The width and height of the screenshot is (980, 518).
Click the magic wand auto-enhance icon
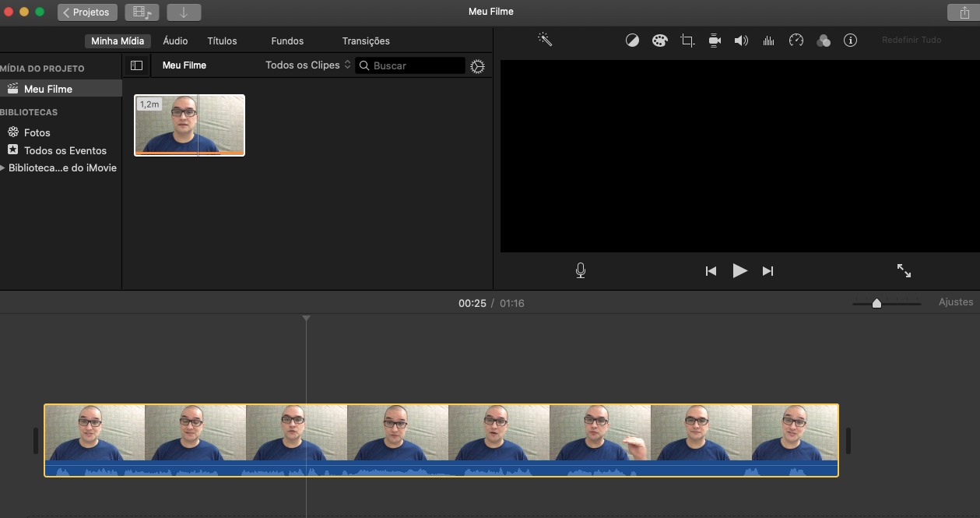[x=545, y=40]
